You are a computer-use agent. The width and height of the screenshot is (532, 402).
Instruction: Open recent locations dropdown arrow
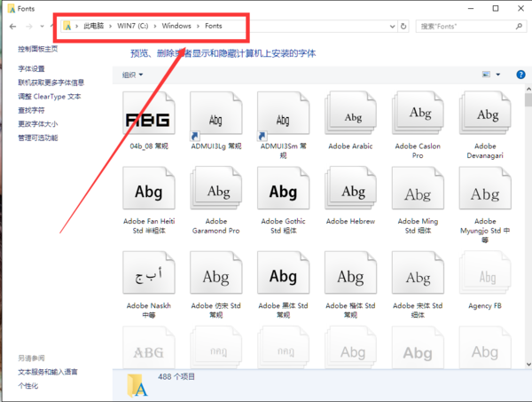point(42,26)
